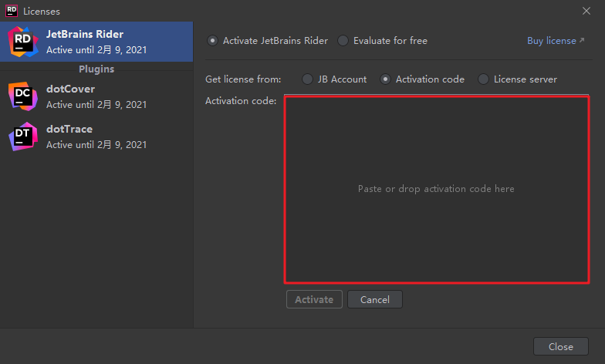The image size is (605, 364).
Task: Open the Buy license link
Action: tap(556, 40)
